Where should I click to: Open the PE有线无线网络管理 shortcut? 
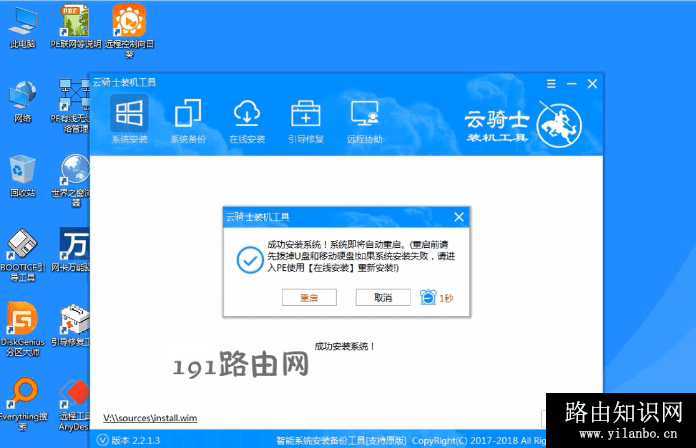pyautogui.click(x=73, y=107)
